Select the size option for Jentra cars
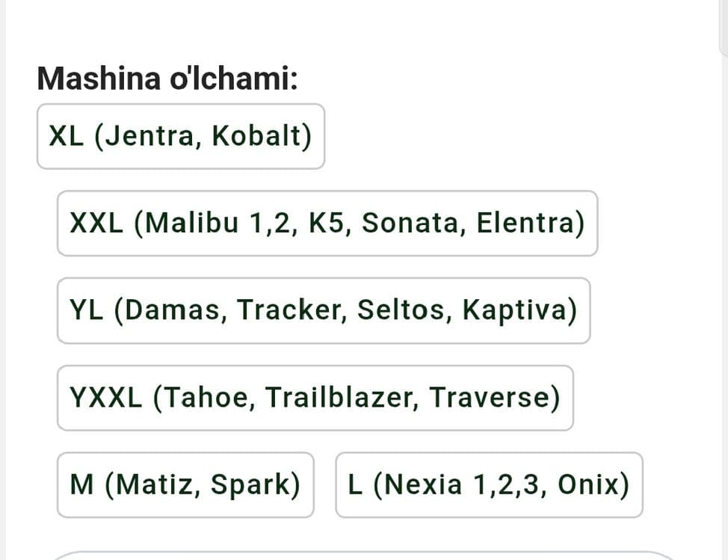 181,137
